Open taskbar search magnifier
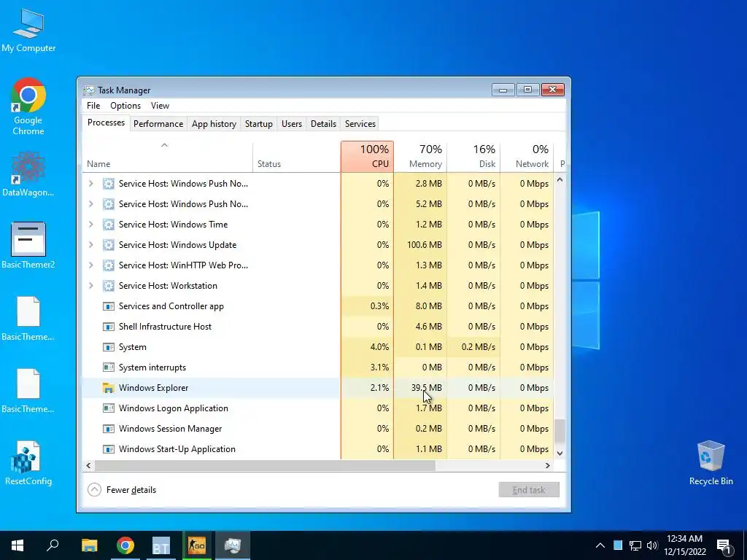This screenshot has width=747, height=560. click(53, 545)
